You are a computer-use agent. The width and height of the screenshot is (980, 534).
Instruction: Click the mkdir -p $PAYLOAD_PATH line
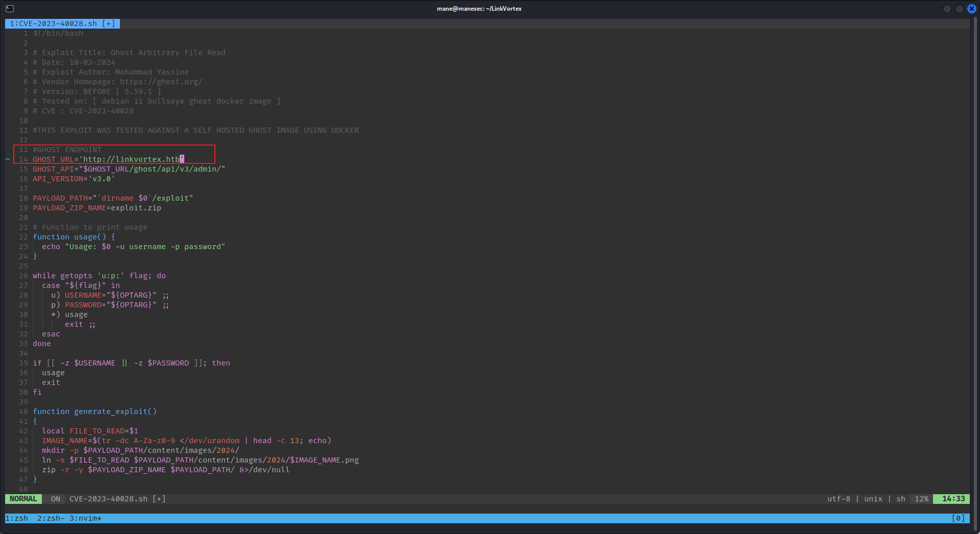[x=141, y=450]
